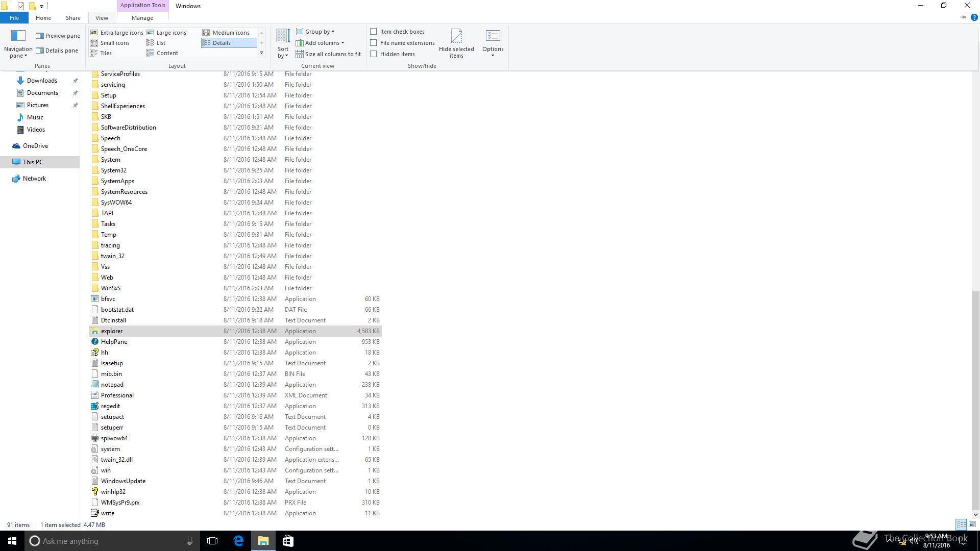Open Videos in the navigation pane
Image resolution: width=980 pixels, height=551 pixels.
click(x=36, y=130)
